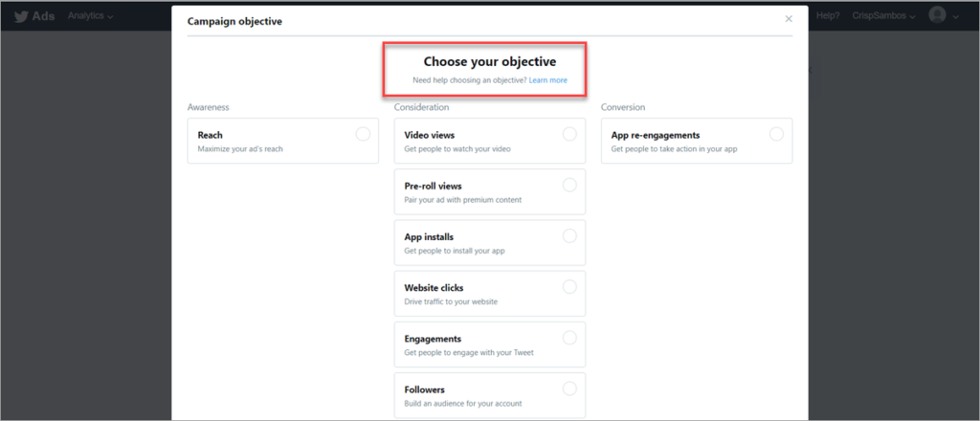Click the profile avatar icon
Viewport: 980px width, 421px height.
(x=937, y=15)
